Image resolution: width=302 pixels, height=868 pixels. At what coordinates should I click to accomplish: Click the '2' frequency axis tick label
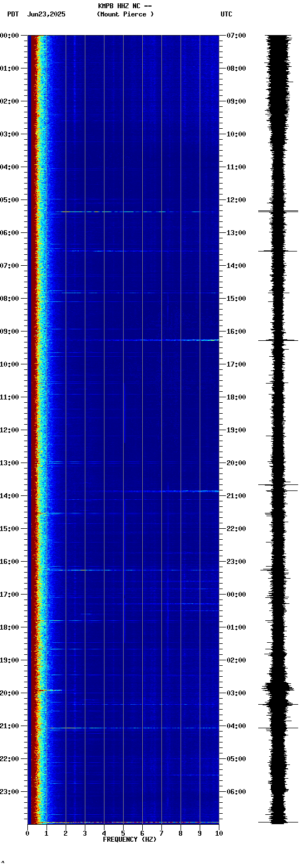pos(66,833)
